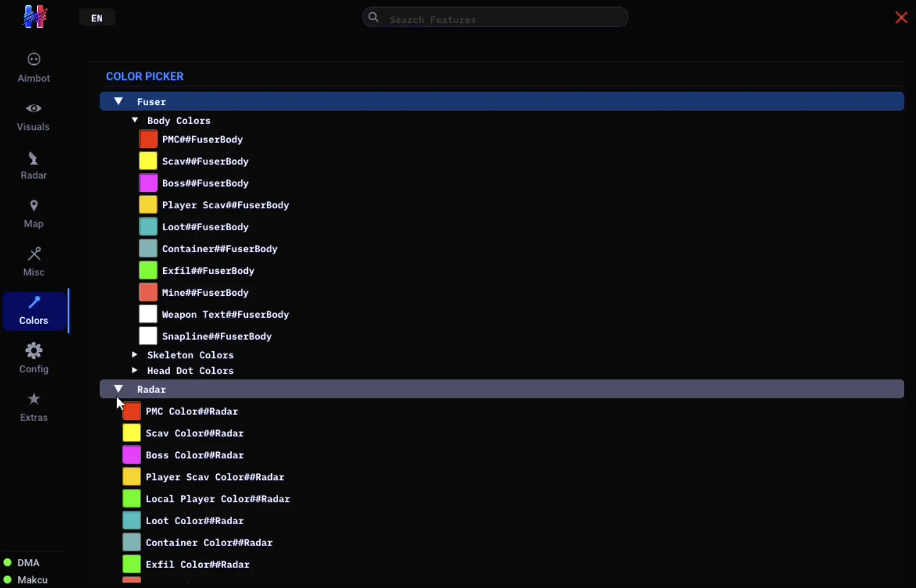Expand the Head Dot Colors node
916x588 pixels.
135,370
